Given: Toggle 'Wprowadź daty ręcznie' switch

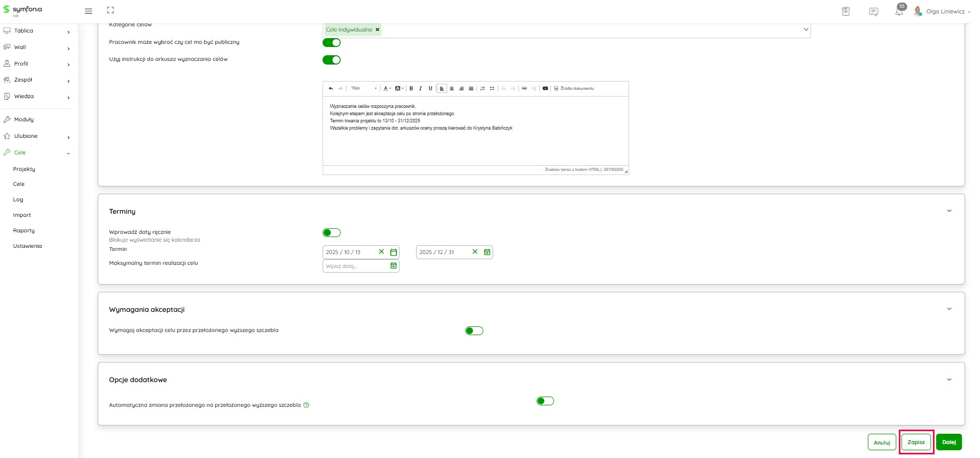Looking at the screenshot, I should tap(331, 233).
